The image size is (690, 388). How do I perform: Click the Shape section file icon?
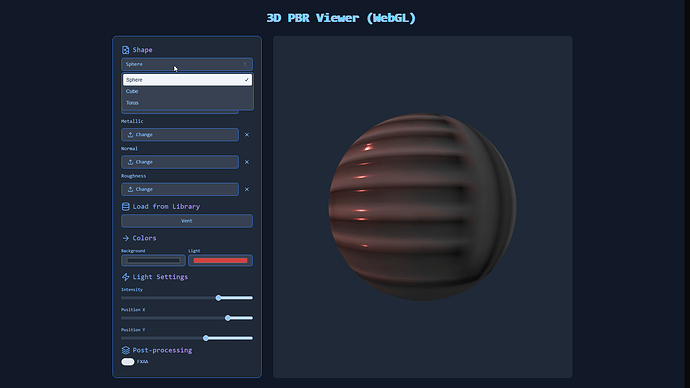coord(125,50)
